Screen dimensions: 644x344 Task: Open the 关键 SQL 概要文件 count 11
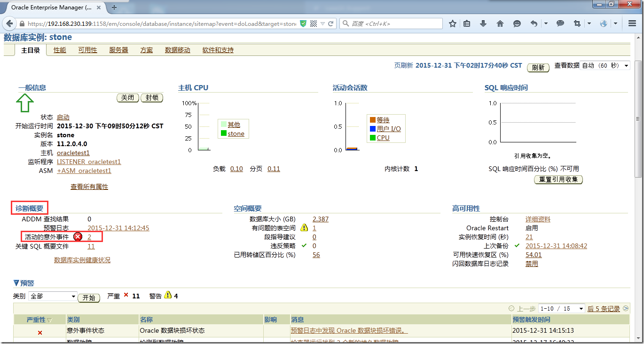[91, 246]
